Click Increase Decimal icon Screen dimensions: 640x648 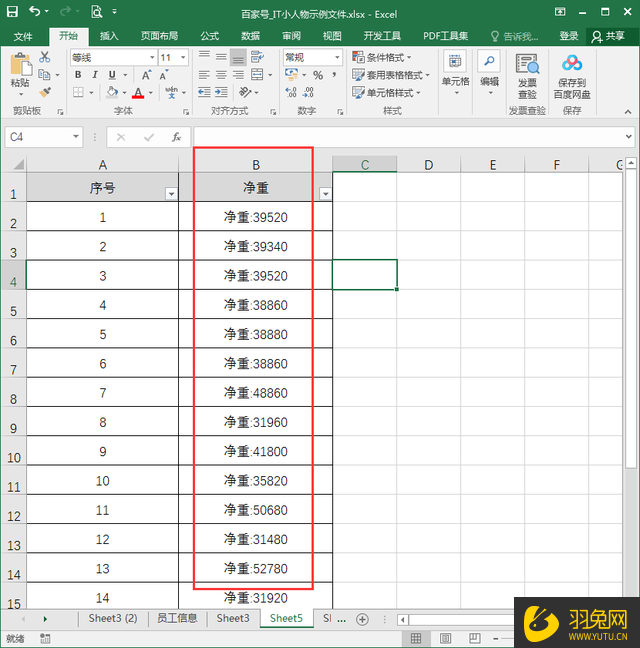pyautogui.click(x=291, y=92)
